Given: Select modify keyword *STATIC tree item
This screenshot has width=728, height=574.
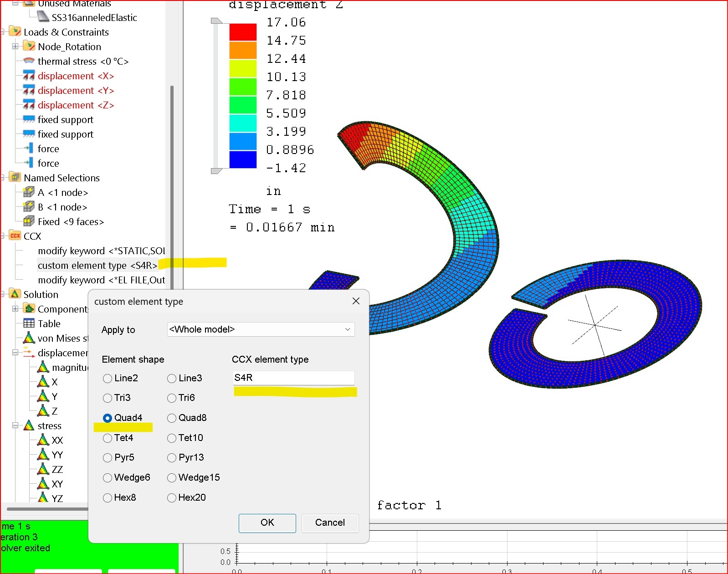Looking at the screenshot, I should tap(101, 251).
